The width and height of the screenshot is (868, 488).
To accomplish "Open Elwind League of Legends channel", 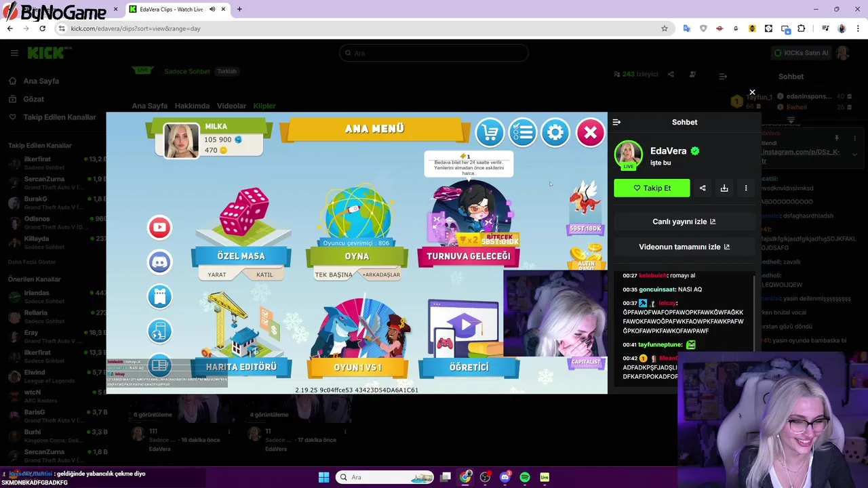I will click(x=56, y=376).
